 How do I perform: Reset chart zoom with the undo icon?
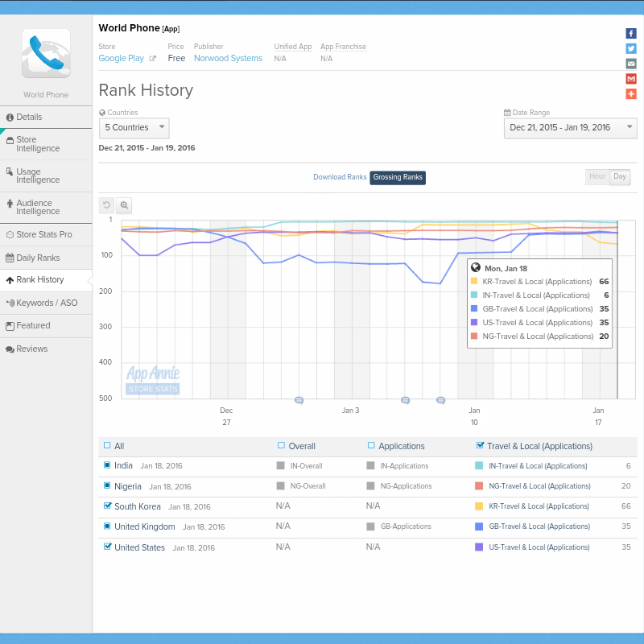click(x=106, y=205)
